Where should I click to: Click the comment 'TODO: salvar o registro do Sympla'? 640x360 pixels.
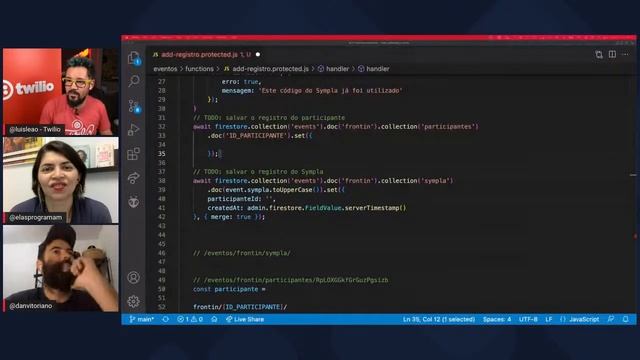(x=258, y=172)
